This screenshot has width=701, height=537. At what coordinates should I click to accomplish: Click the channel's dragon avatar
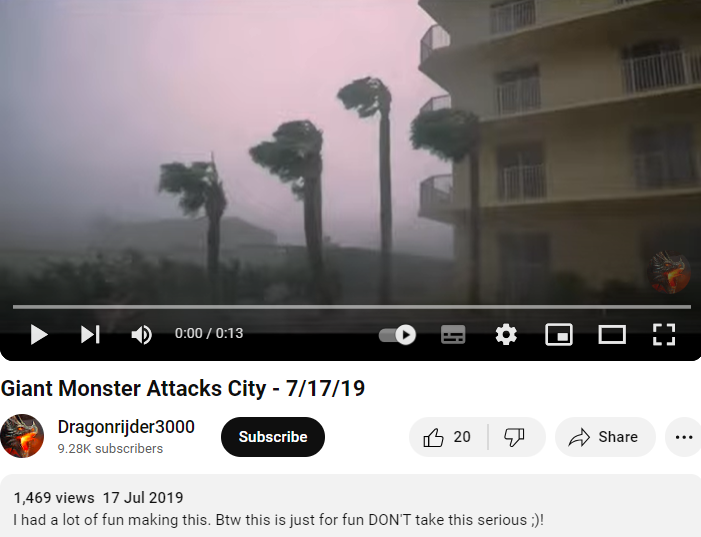pyautogui.click(x=22, y=436)
